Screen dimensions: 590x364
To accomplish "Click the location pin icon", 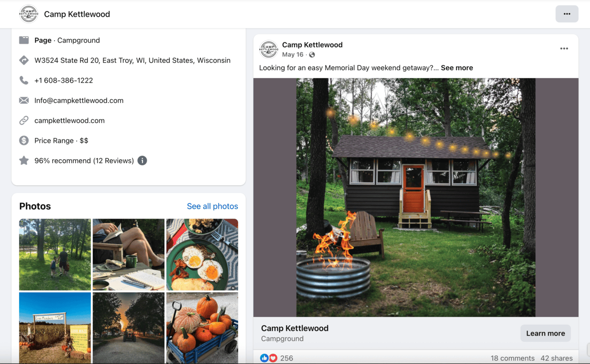I will pyautogui.click(x=24, y=60).
